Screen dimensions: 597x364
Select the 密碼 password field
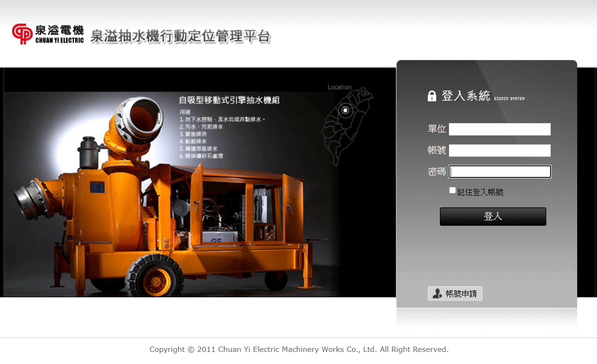(x=499, y=172)
